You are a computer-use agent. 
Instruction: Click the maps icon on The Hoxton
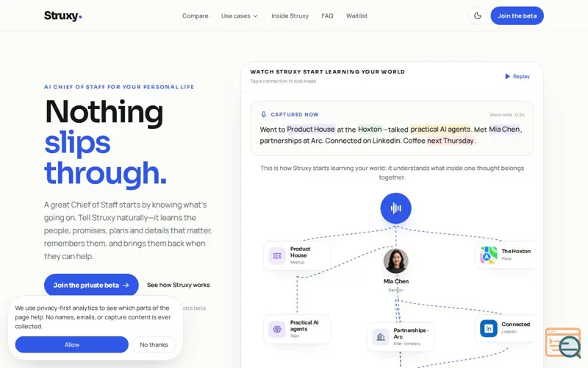coord(489,255)
